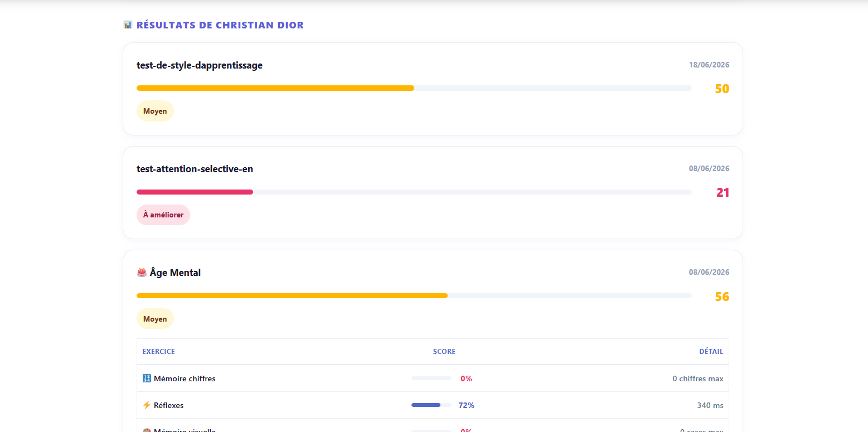Click the À améliorer badge

[163, 215]
